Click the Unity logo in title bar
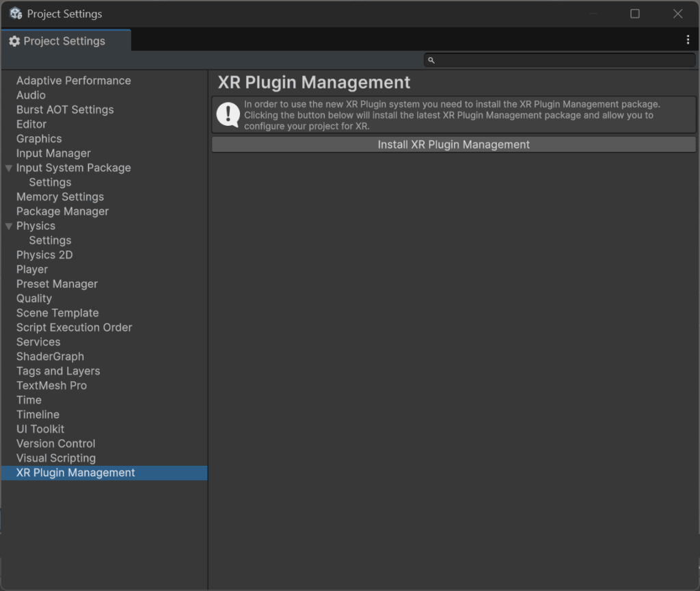Image resolution: width=700 pixels, height=591 pixels. click(16, 14)
